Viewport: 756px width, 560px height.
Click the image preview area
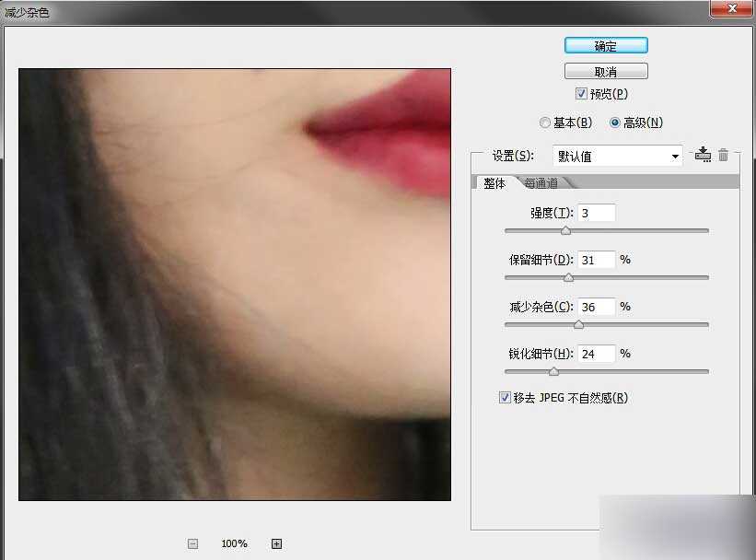tap(234, 282)
